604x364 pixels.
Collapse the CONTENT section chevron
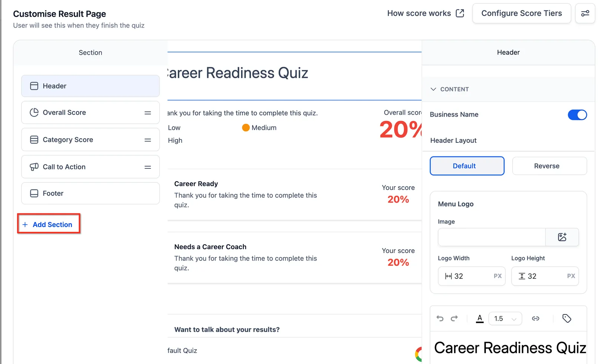tap(433, 89)
